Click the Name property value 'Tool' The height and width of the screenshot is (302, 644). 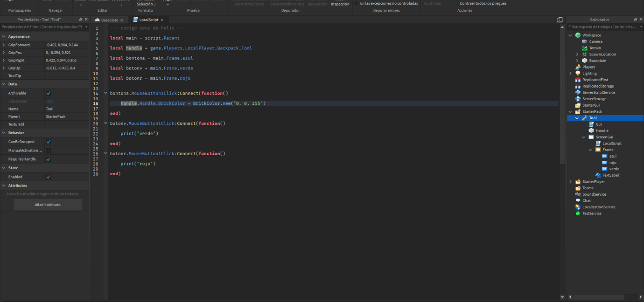66,109
